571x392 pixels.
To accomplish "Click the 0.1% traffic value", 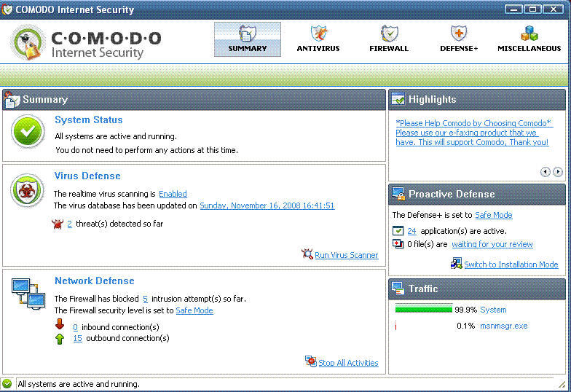I will [x=466, y=326].
